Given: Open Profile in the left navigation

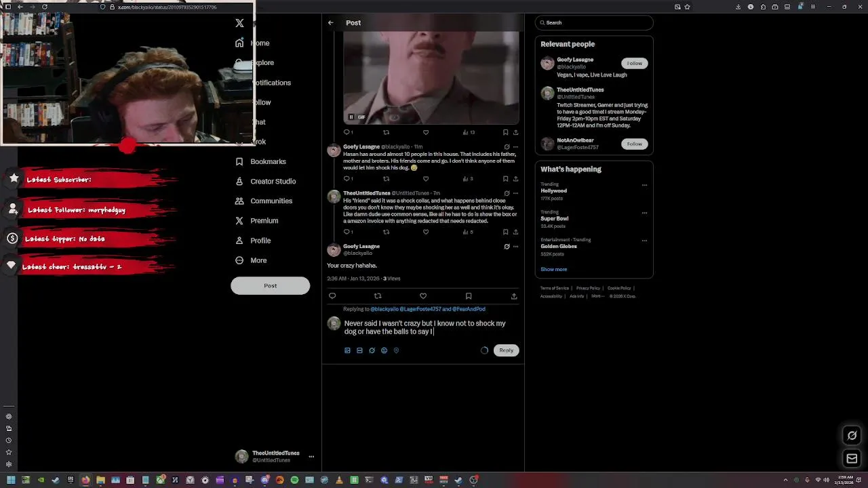Looking at the screenshot, I should (252, 241).
